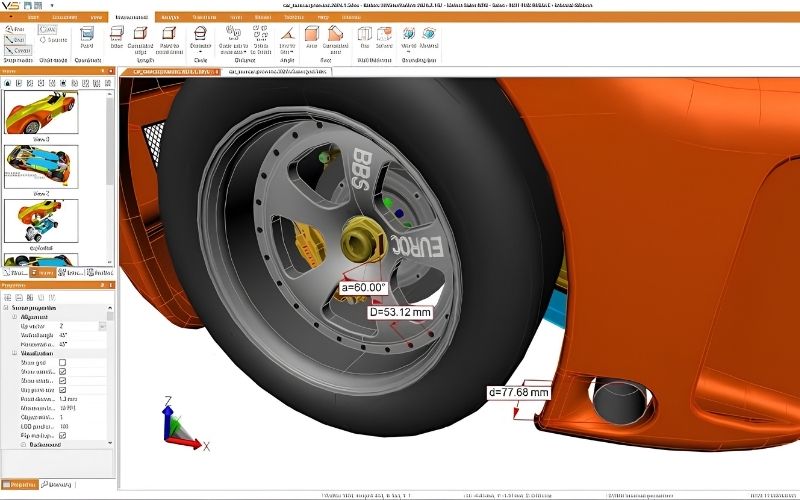Open the Analyze ribbon tab
This screenshot has height=500, width=800.
tap(170, 17)
